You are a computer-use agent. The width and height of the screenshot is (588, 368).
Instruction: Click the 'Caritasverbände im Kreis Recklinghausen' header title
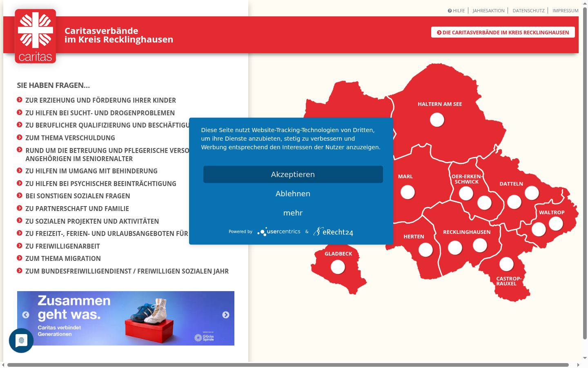tap(119, 35)
